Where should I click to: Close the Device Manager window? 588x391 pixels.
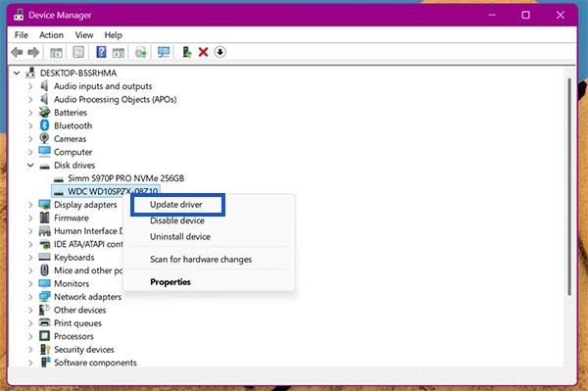click(x=561, y=15)
